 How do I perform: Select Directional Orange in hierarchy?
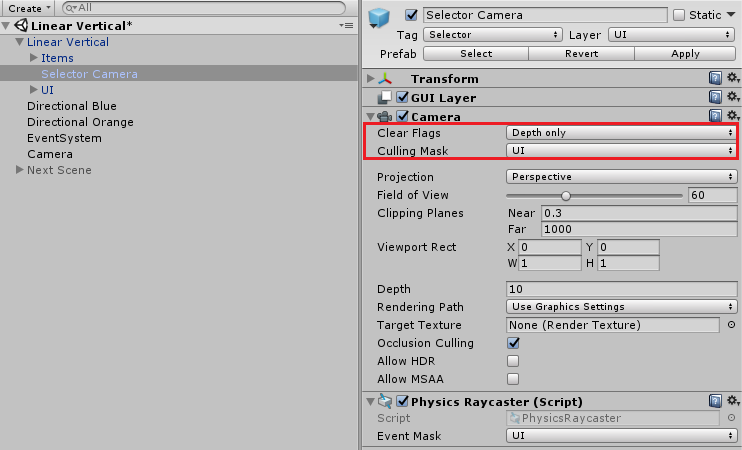coord(80,122)
